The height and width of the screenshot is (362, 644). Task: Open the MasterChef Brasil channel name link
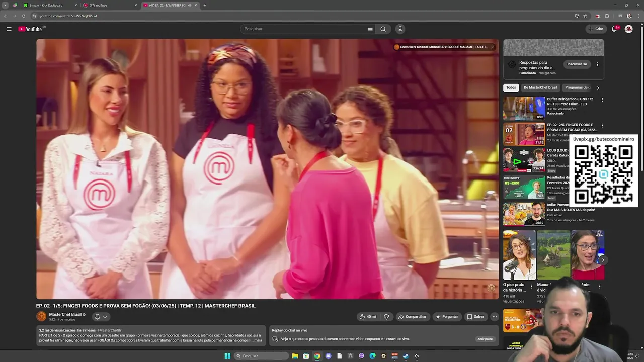point(65,315)
